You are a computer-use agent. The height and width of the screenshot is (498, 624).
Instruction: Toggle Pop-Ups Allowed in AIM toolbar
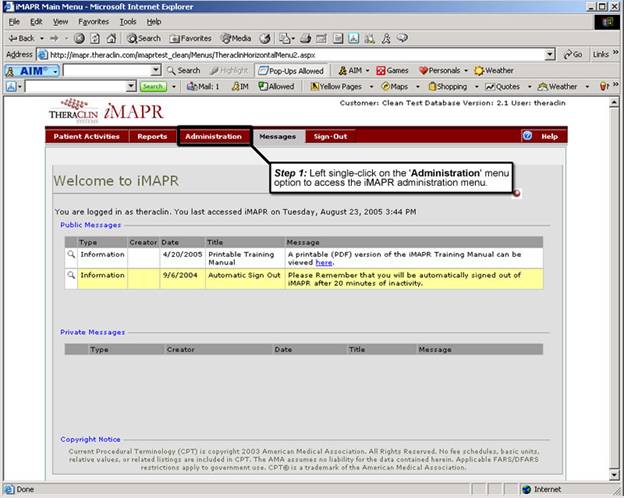[291, 71]
